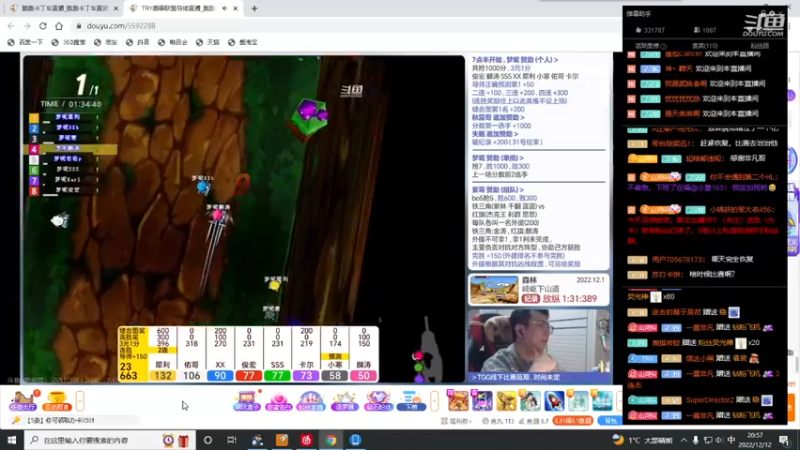Switch to the 贵宾(110) tab in danmu panel
Viewport: 800px width, 450px height.
tap(705, 46)
